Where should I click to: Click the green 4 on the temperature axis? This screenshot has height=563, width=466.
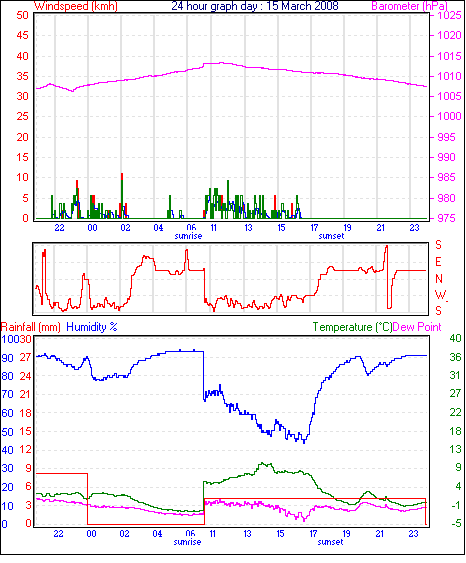click(458, 486)
